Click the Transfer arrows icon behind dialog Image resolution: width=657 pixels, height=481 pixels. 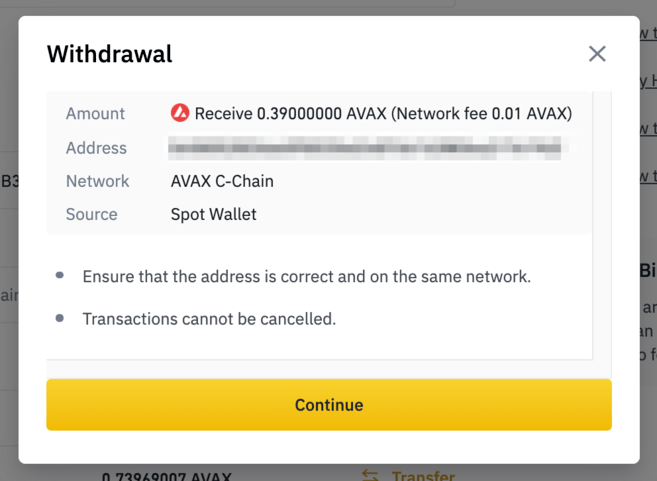[371, 476]
